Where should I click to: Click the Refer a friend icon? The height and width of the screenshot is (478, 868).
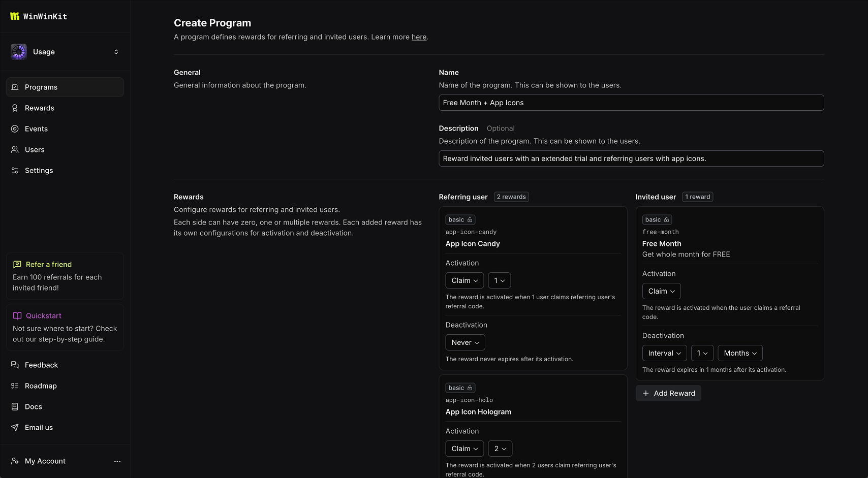point(17,265)
